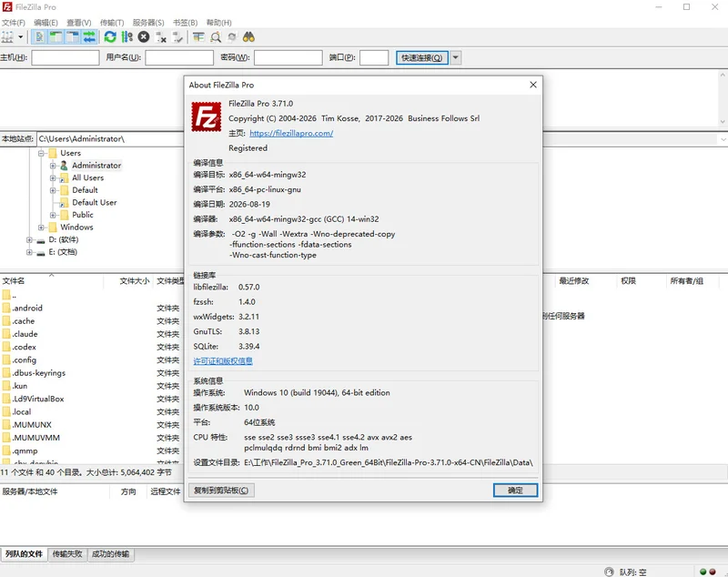Expand the Administrator tree node
Image resolution: width=728 pixels, height=577 pixels.
pyautogui.click(x=53, y=166)
